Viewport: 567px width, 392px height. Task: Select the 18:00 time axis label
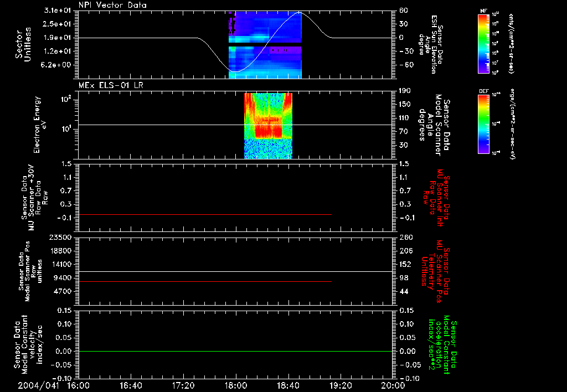236,385
